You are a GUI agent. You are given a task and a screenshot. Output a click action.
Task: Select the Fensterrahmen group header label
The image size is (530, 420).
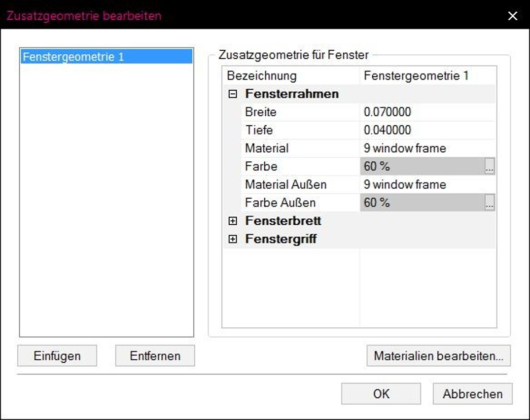tap(292, 94)
